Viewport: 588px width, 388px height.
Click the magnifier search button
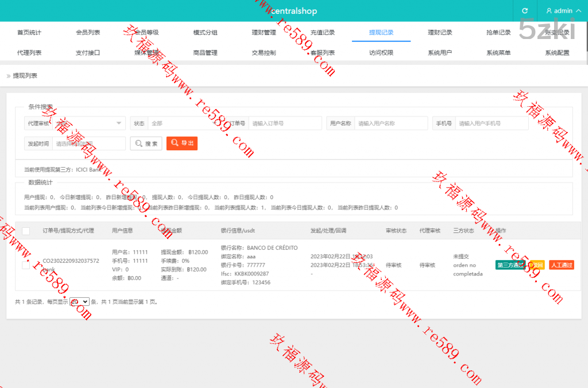pos(146,143)
